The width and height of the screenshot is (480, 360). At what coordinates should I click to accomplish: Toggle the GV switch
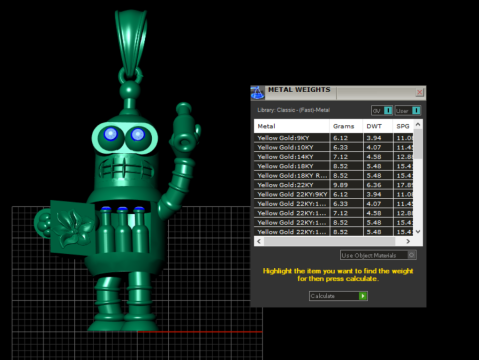[382, 111]
